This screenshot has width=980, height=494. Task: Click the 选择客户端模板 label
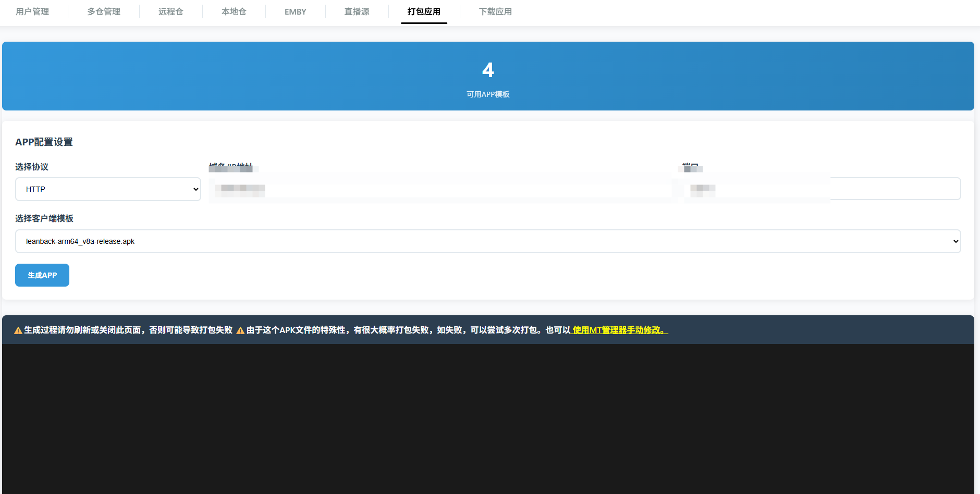coord(44,218)
